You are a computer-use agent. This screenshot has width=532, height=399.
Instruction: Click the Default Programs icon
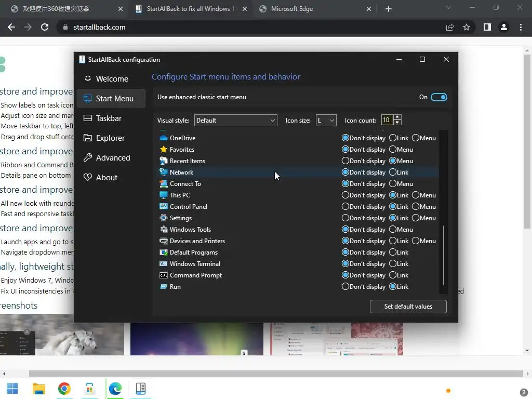pos(164,252)
